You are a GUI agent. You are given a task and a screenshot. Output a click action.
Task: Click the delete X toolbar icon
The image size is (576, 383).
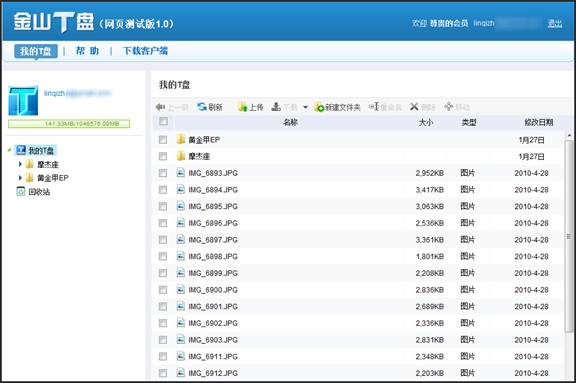pyautogui.click(x=414, y=106)
